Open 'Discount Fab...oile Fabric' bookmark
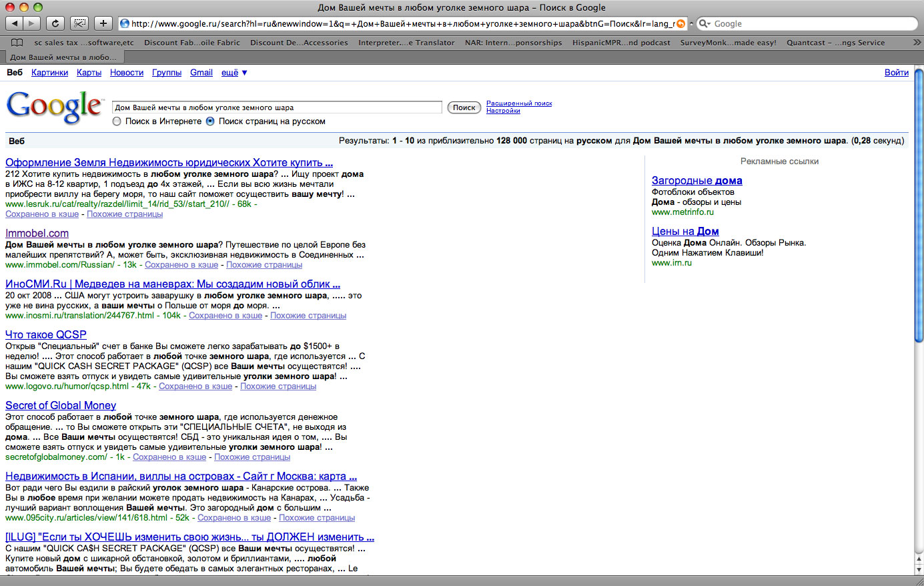This screenshot has height=586, width=924. click(192, 42)
